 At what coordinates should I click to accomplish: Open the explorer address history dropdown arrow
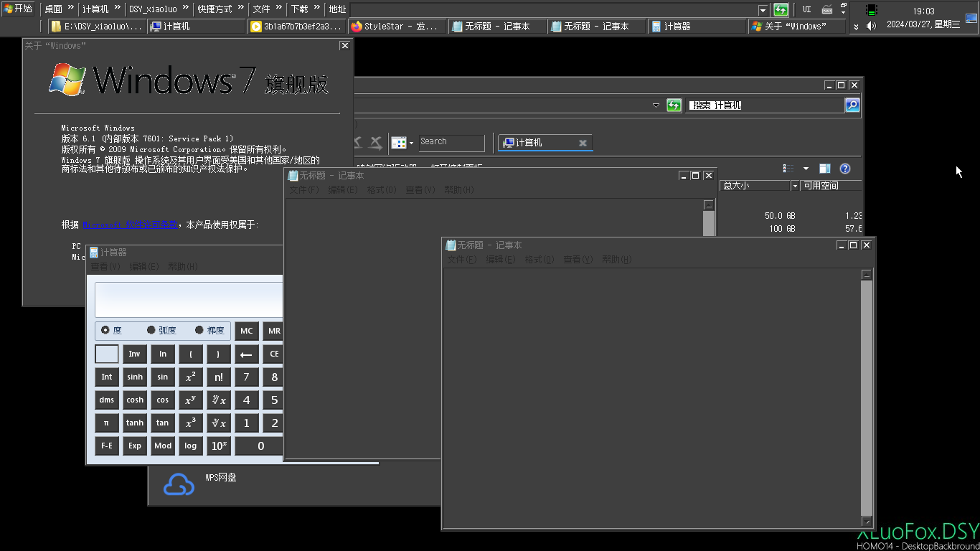tap(656, 105)
